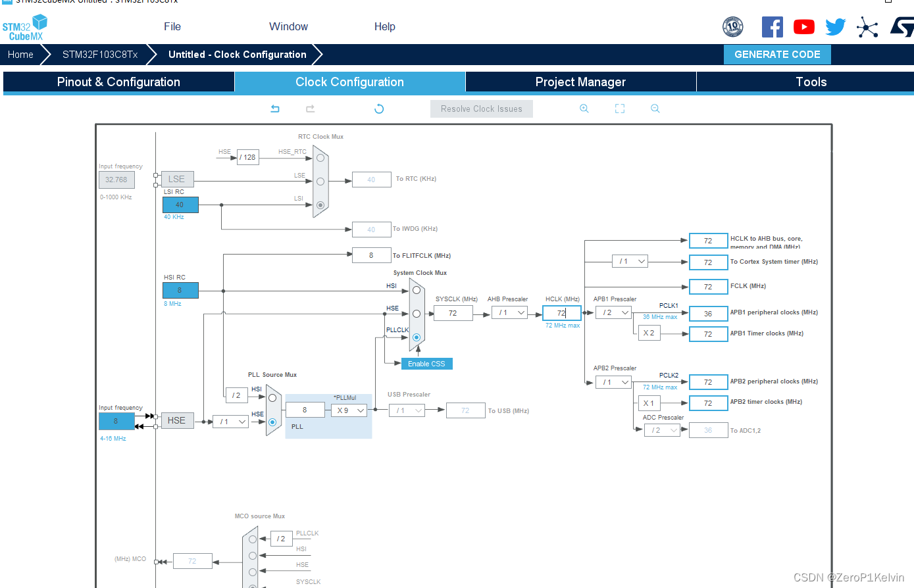Click the FCLK (MHz) value box
This screenshot has height=588, width=914.
click(708, 287)
